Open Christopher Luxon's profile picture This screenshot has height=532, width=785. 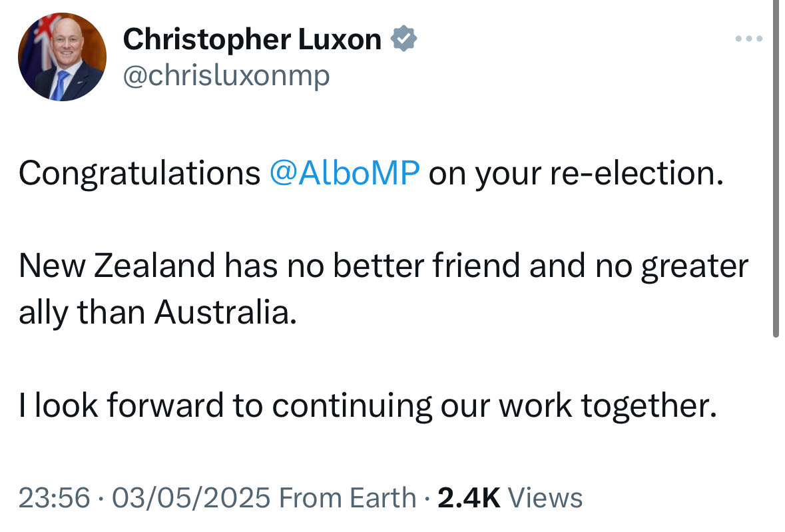pos(61,57)
